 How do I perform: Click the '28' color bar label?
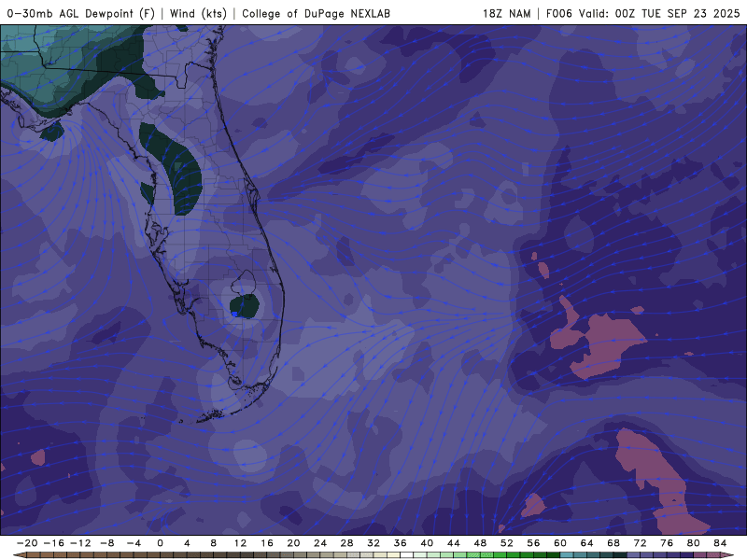click(x=346, y=543)
